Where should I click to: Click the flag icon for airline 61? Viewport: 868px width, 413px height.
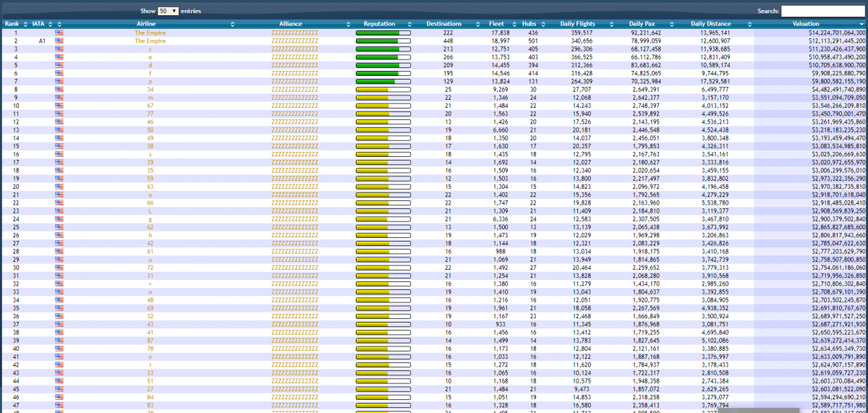click(59, 251)
